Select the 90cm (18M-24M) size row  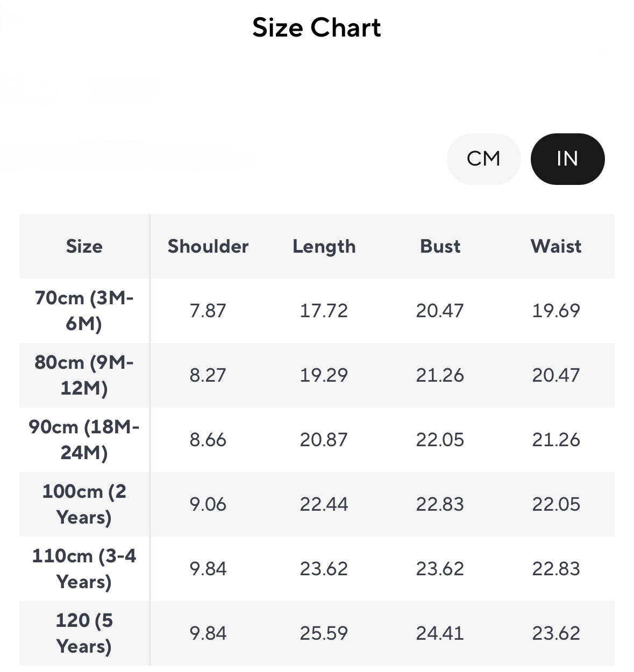pyautogui.click(x=317, y=439)
